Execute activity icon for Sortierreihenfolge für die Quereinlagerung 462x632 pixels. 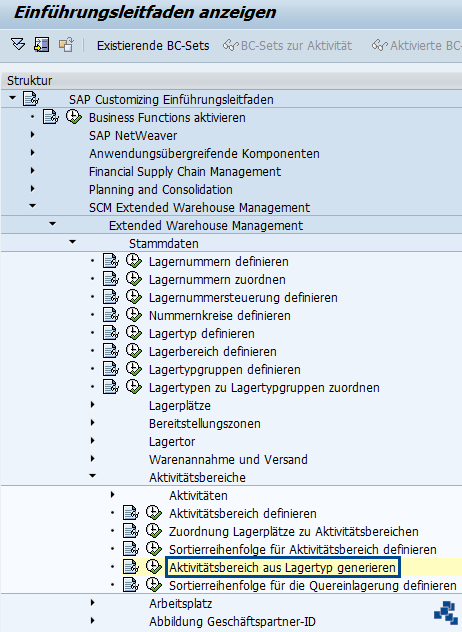[154, 584]
